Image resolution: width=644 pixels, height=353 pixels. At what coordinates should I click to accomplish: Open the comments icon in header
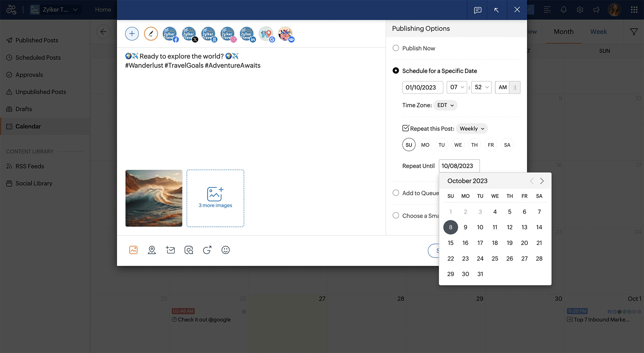(478, 10)
